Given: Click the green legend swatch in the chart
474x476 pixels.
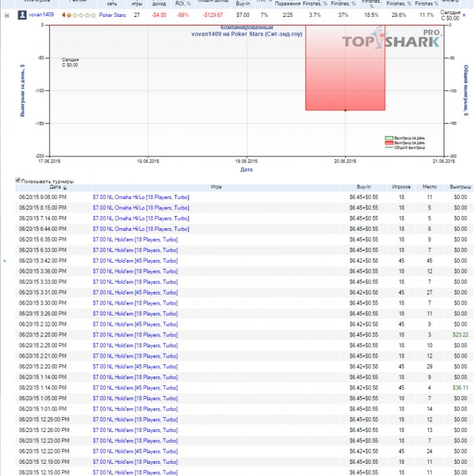Looking at the screenshot, I should (x=389, y=138).
